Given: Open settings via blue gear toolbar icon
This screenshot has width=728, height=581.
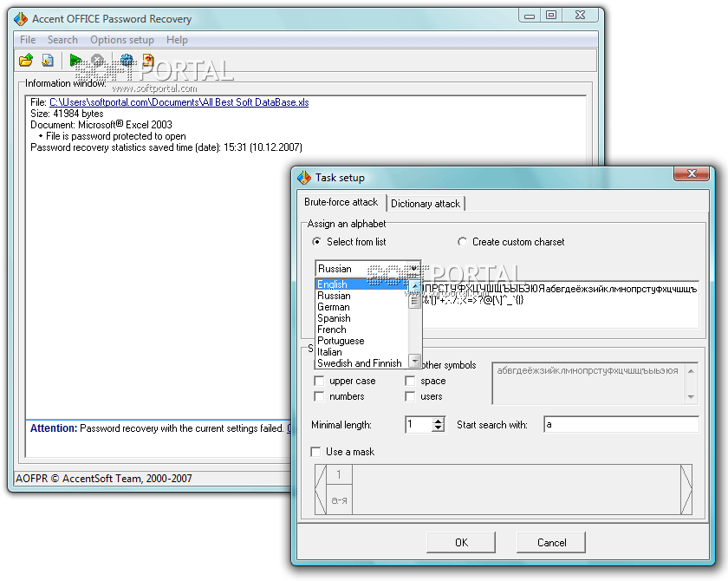Looking at the screenshot, I should pos(127,60).
